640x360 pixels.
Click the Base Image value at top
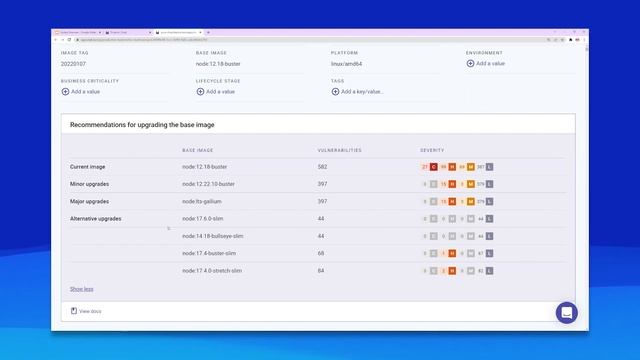(x=218, y=64)
